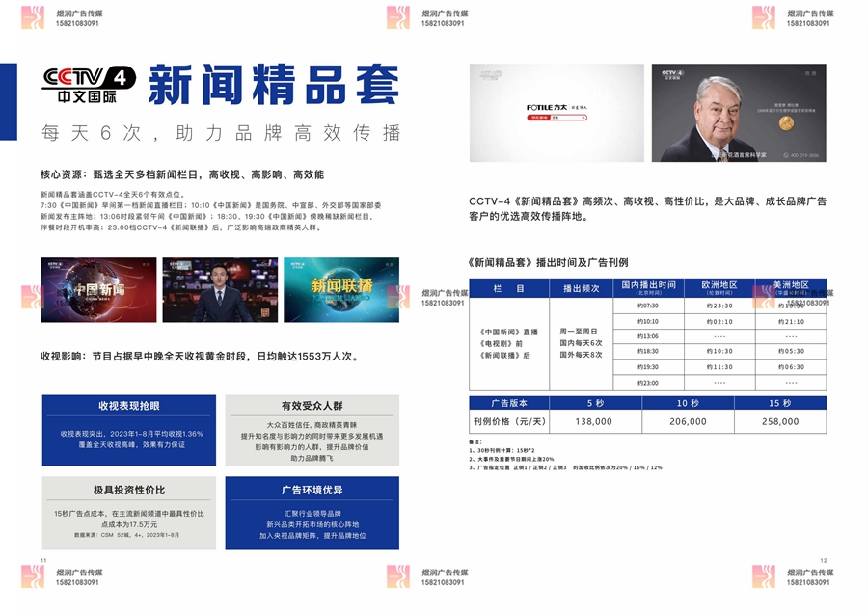The width and height of the screenshot is (868, 613).
Task: Select text 2023年1-8月平均收视1.36%
Action: (156, 434)
